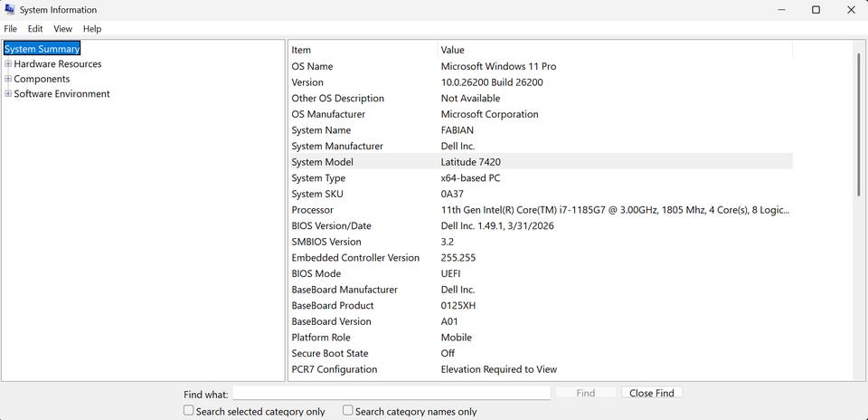Select the System Model row
Viewport: 868px width, 420px height.
(541, 162)
